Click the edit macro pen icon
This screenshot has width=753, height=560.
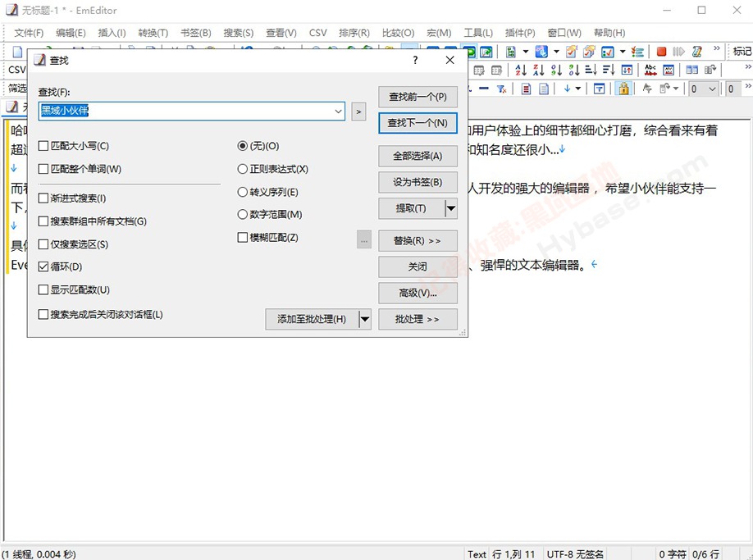point(697,52)
